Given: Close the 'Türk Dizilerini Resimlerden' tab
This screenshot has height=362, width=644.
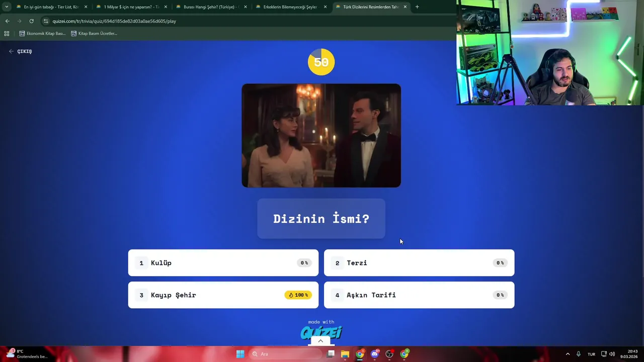Looking at the screenshot, I should click(x=405, y=7).
